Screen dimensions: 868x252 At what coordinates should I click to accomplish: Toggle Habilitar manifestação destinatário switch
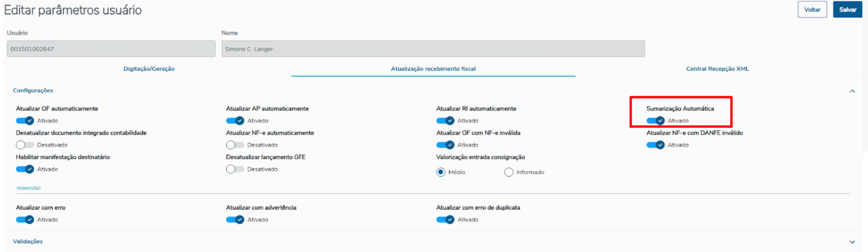point(25,169)
